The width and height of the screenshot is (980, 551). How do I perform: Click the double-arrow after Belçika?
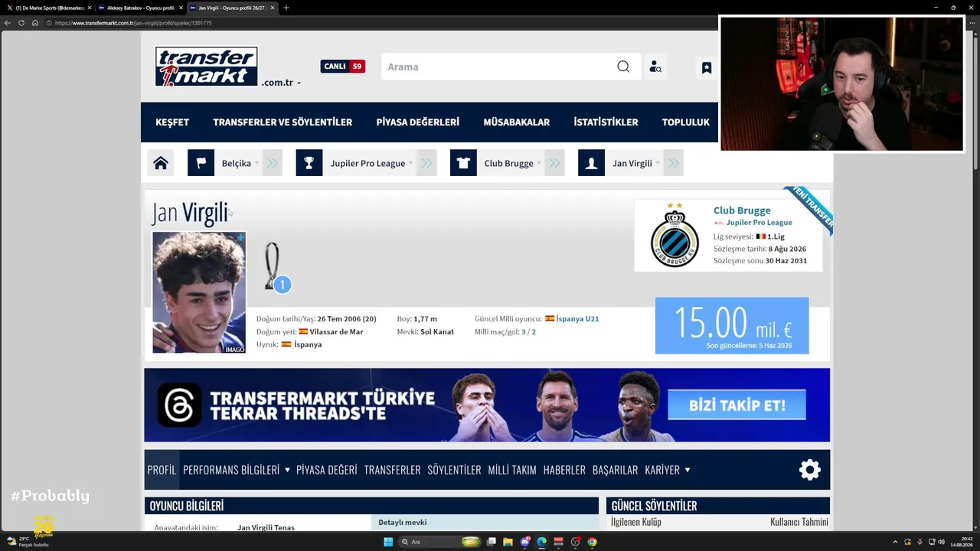[272, 163]
